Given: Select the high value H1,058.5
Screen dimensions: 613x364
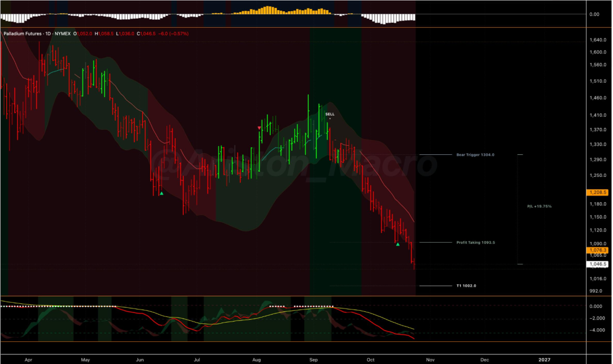Looking at the screenshot, I should pos(104,33).
